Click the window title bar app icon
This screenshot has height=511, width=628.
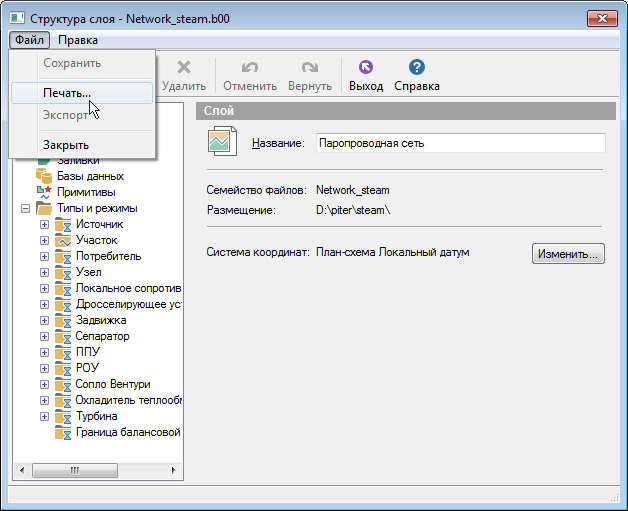18,18
